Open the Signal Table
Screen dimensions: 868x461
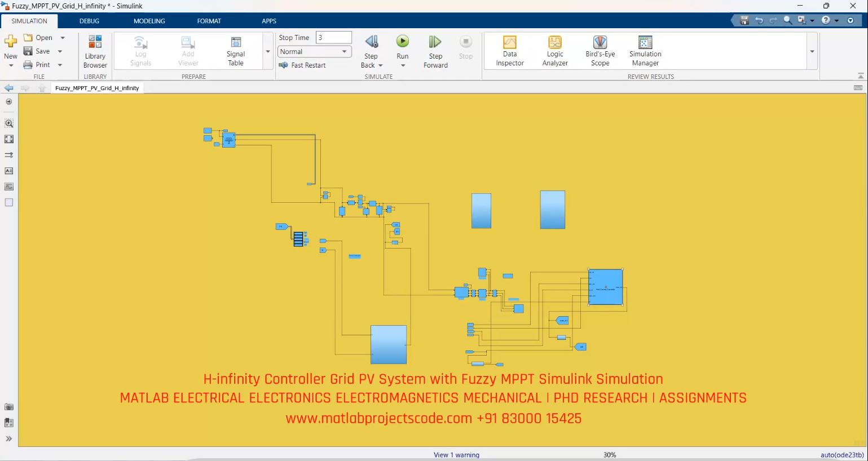(236, 51)
